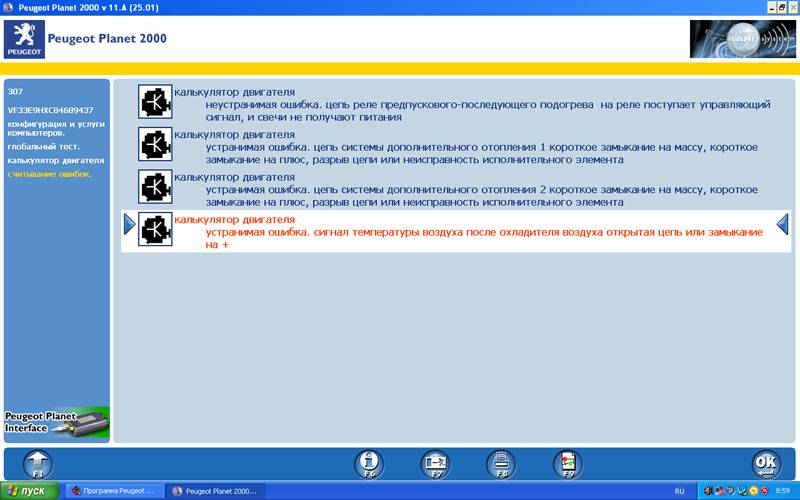Open 'глобальный тест.' in left panel

coord(36,147)
